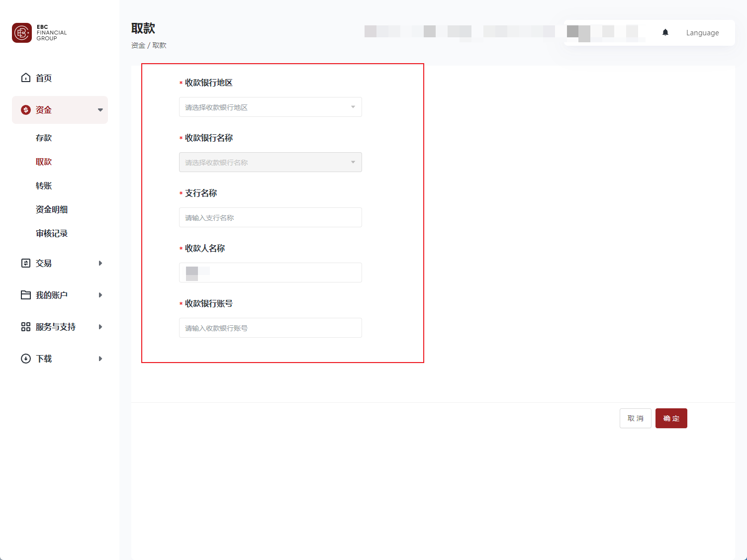Click the EBC Financial Group logo

click(x=39, y=33)
